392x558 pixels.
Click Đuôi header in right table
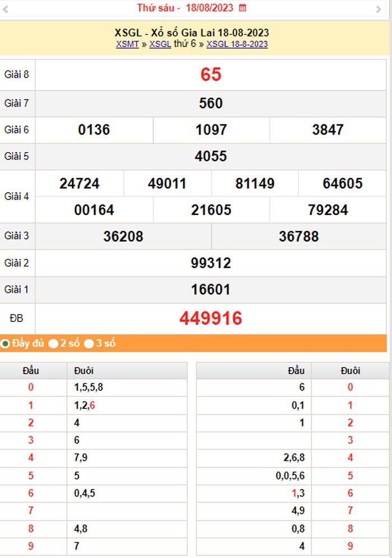point(351,371)
